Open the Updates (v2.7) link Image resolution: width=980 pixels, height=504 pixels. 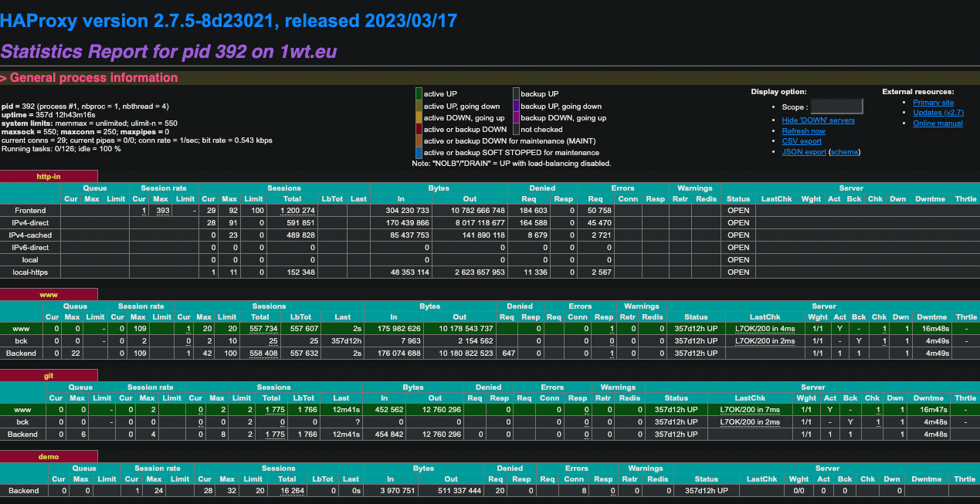(938, 113)
